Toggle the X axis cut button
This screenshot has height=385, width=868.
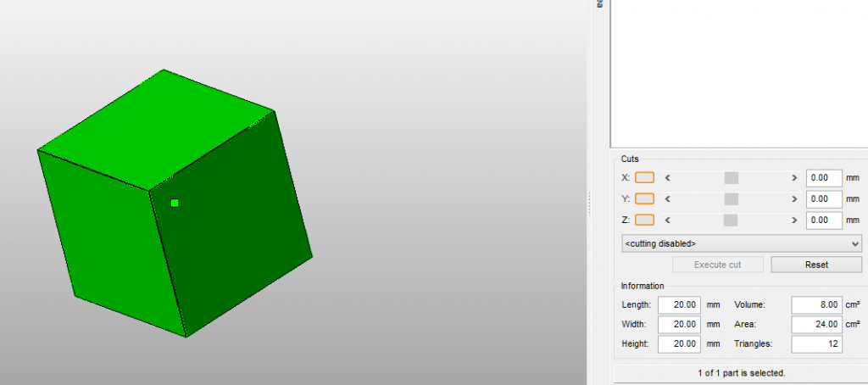point(644,178)
